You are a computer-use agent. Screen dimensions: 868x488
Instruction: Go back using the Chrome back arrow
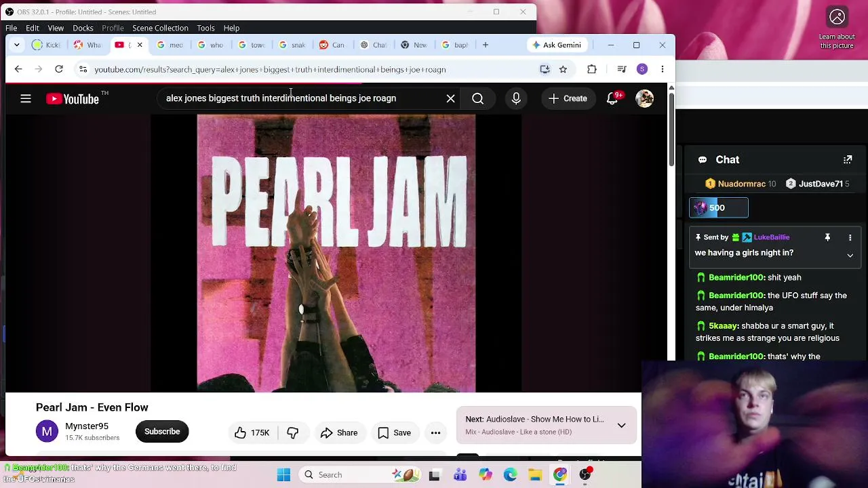[x=18, y=69]
